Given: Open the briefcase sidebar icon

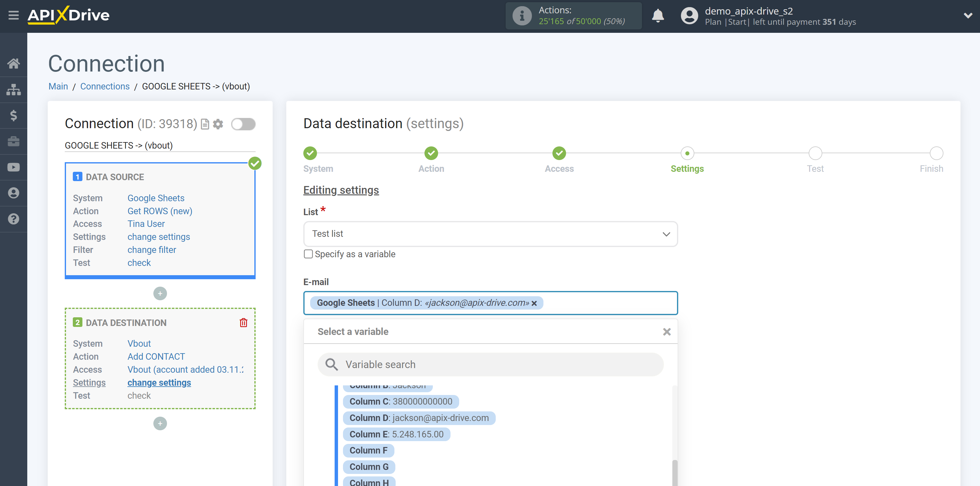Looking at the screenshot, I should 13,141.
